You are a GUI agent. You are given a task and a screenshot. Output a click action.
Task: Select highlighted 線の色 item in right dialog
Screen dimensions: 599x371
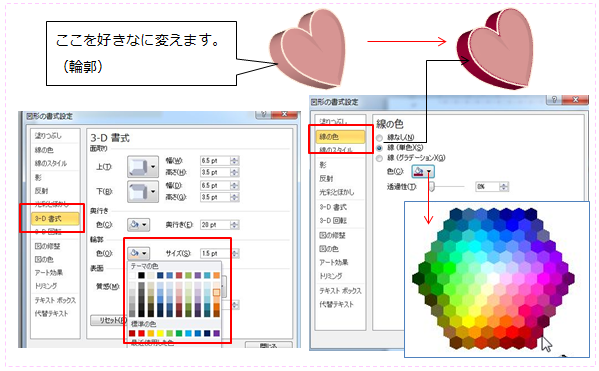340,136
